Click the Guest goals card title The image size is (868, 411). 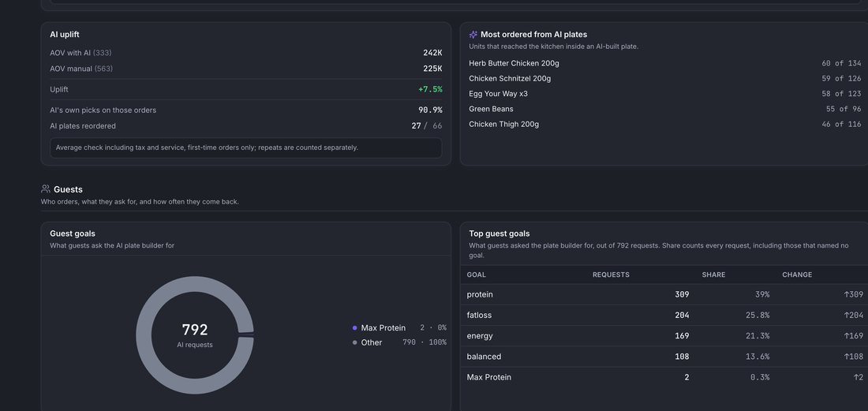73,234
